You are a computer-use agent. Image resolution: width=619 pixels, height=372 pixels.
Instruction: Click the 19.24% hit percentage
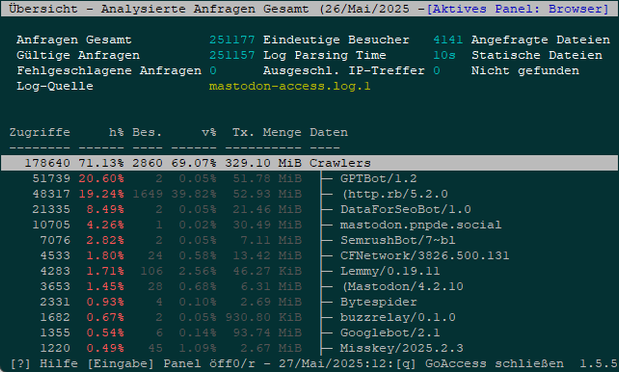tap(101, 194)
